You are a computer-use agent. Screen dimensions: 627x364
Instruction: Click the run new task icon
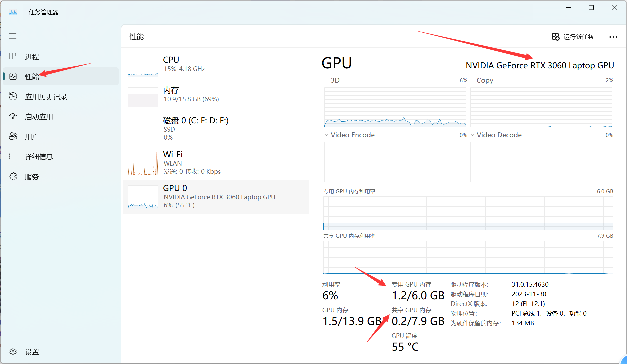click(556, 37)
